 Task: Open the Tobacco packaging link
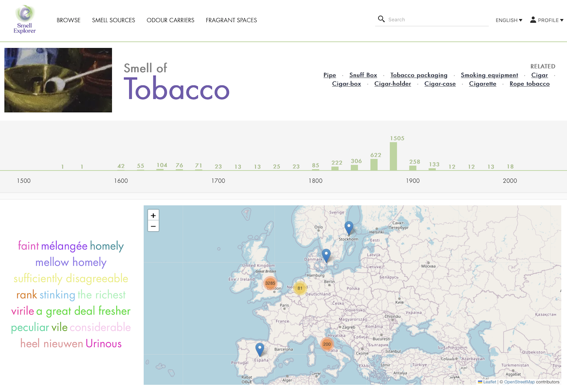click(419, 75)
